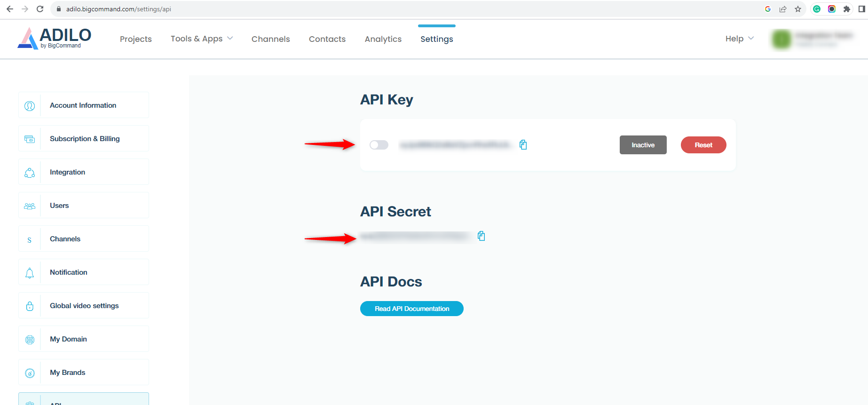The height and width of the screenshot is (405, 868).
Task: Click Read API Documentation button
Action: [412, 309]
